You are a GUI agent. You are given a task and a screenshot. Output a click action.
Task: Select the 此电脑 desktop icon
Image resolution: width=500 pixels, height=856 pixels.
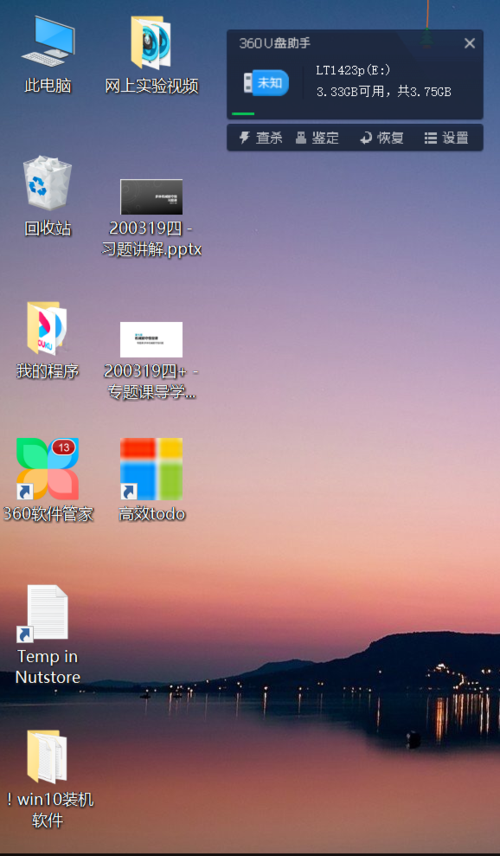click(48, 42)
